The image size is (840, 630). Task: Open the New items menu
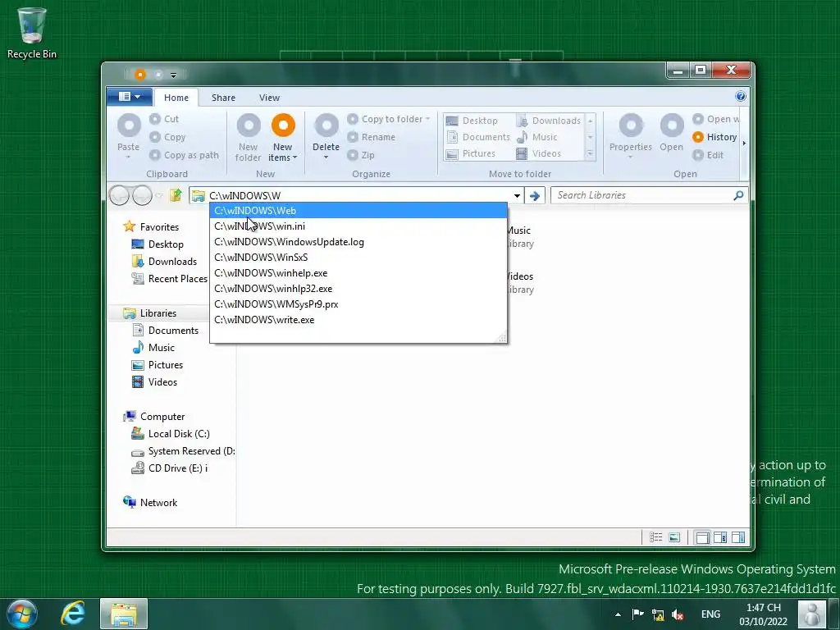282,137
